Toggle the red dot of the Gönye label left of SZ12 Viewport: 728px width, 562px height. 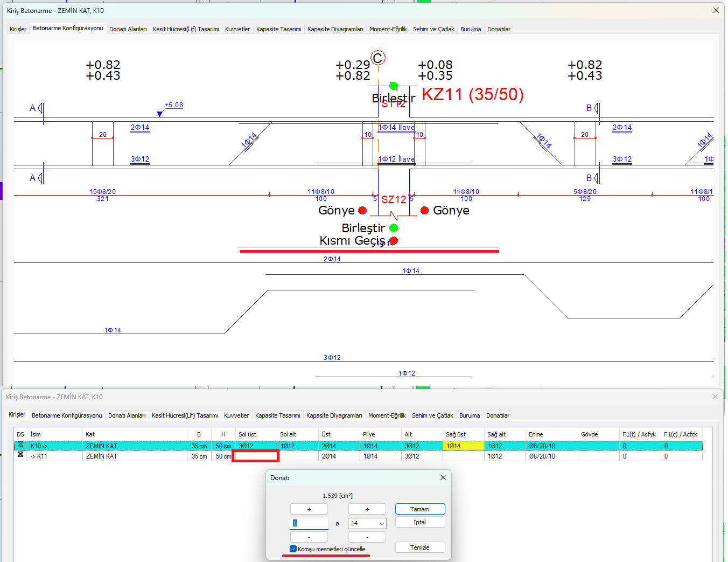pyautogui.click(x=362, y=210)
